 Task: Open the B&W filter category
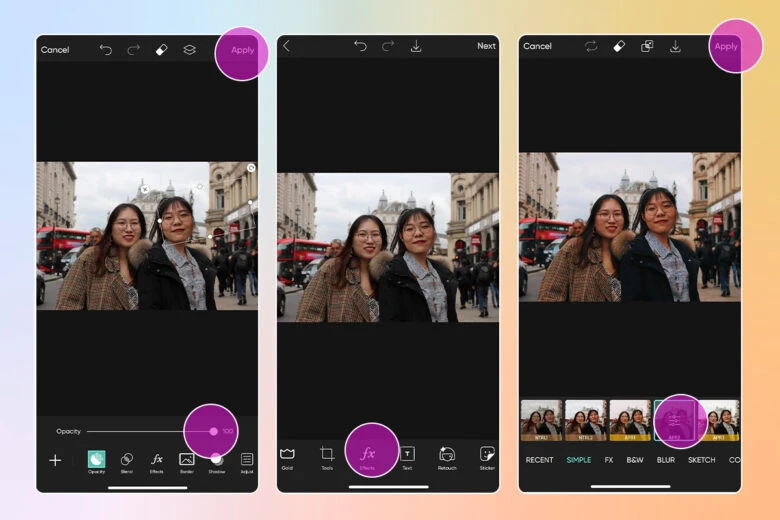pos(635,460)
